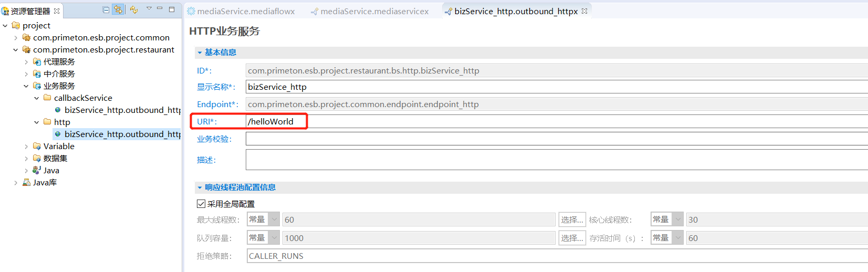Image resolution: width=868 pixels, height=272 pixels.
Task: Click the Java库 library icon
Action: click(x=26, y=183)
